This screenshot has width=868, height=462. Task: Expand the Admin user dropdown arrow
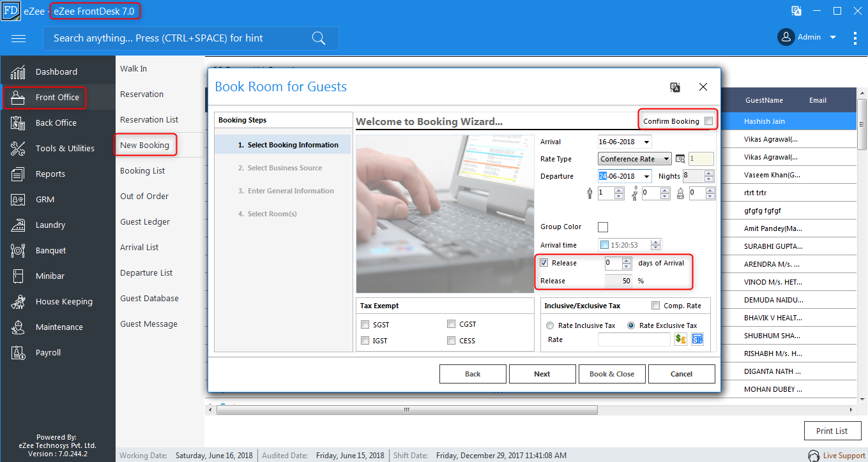pos(833,38)
